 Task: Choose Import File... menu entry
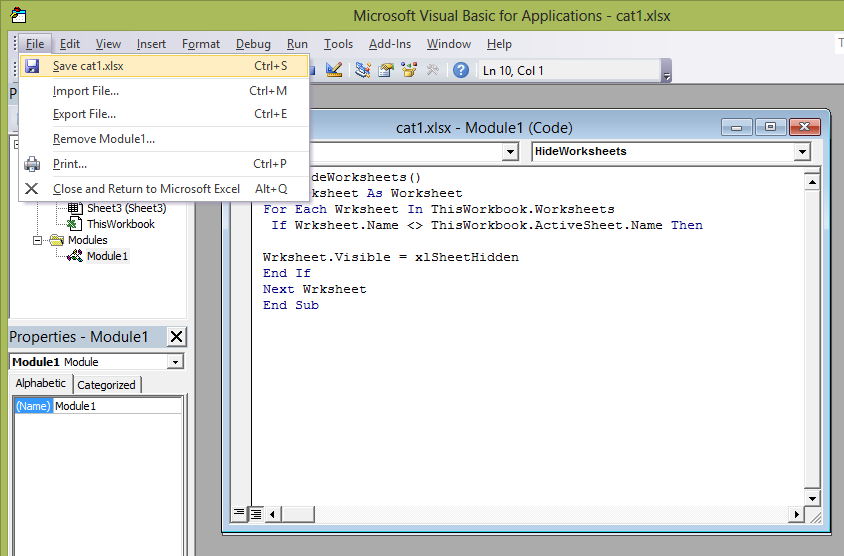click(x=164, y=91)
